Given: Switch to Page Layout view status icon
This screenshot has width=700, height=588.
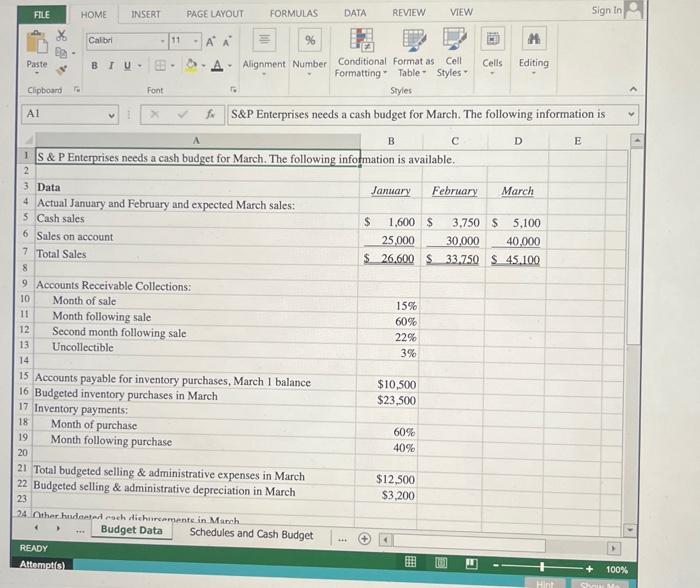Looking at the screenshot, I should [441, 563].
